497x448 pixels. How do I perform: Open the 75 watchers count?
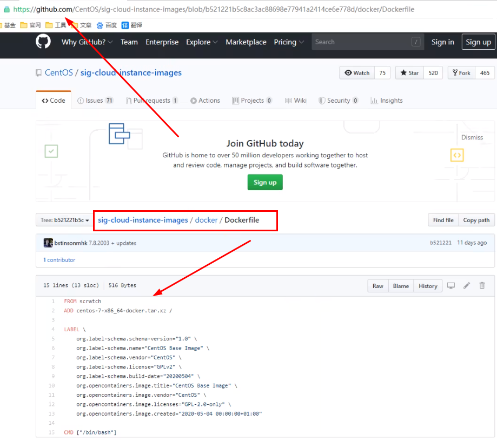coord(382,73)
